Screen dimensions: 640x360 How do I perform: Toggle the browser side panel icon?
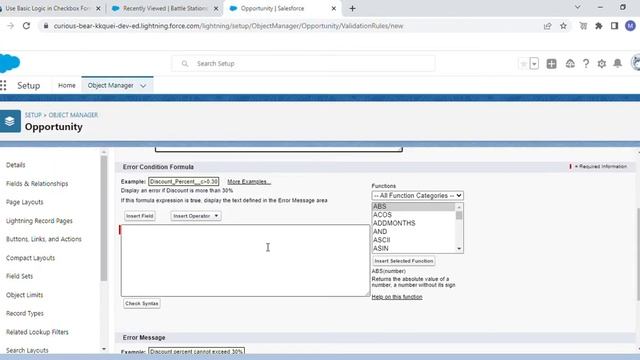click(614, 26)
